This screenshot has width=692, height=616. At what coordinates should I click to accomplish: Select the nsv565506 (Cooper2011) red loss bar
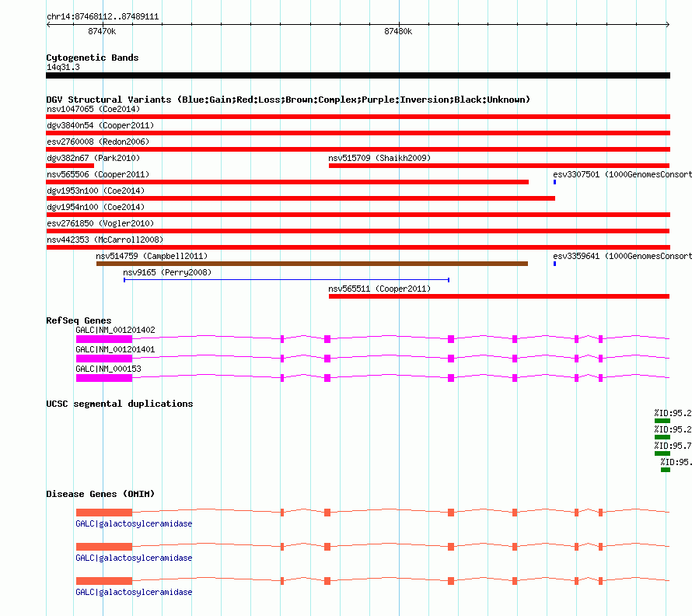click(288, 182)
